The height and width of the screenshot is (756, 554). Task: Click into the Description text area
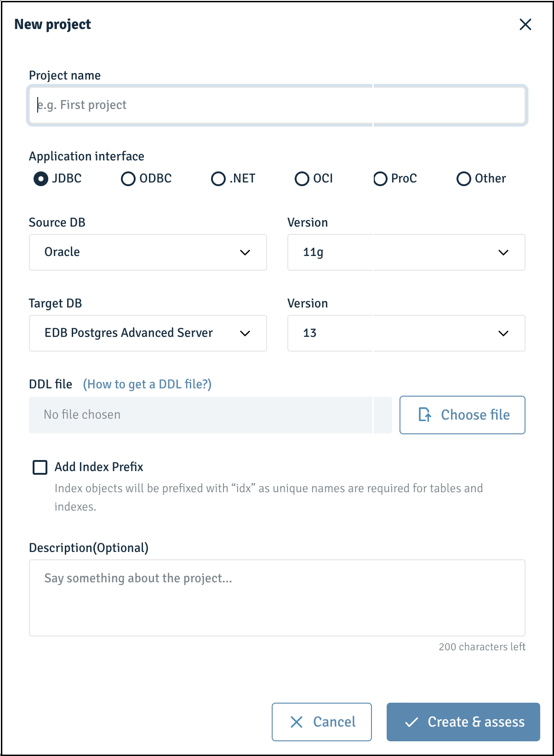click(277, 598)
